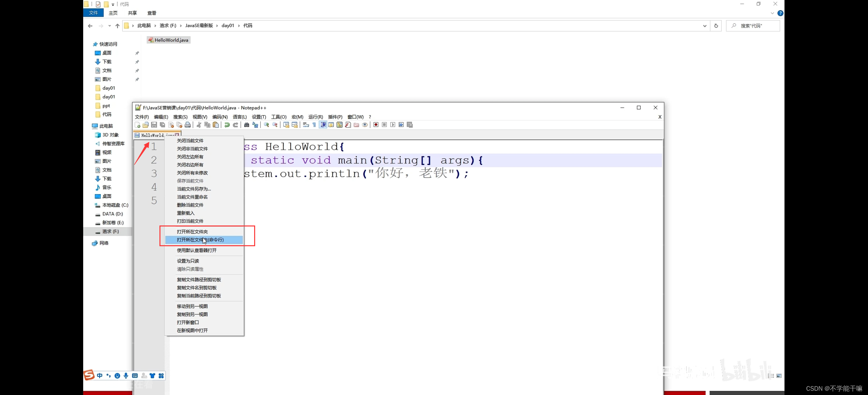Toggle word wrap in Notepad++
868x395 pixels.
tap(306, 125)
